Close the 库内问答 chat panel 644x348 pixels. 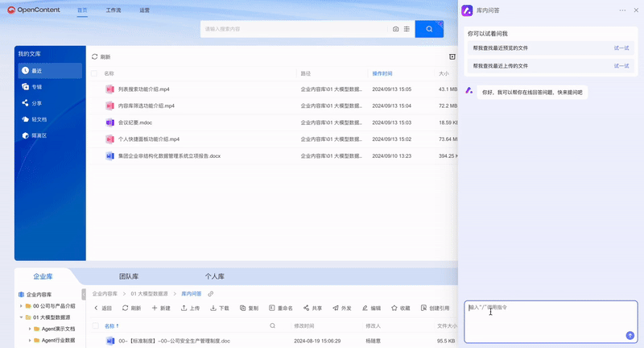pos(636,10)
